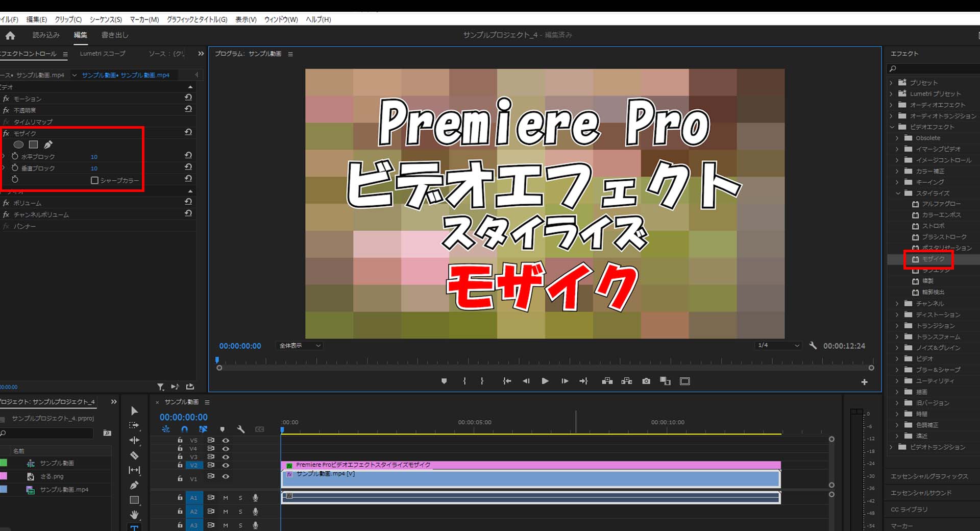Click the Lift button

click(x=607, y=381)
